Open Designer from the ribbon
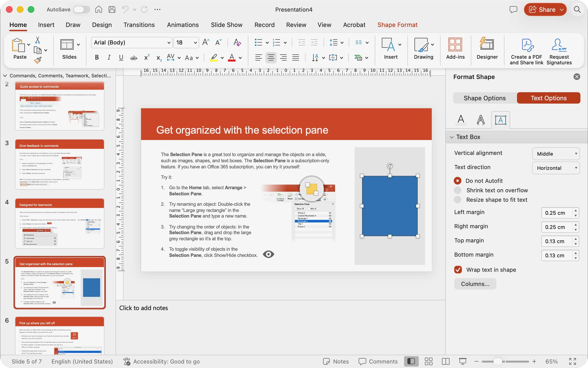Image resolution: width=588 pixels, height=368 pixels. point(487,48)
